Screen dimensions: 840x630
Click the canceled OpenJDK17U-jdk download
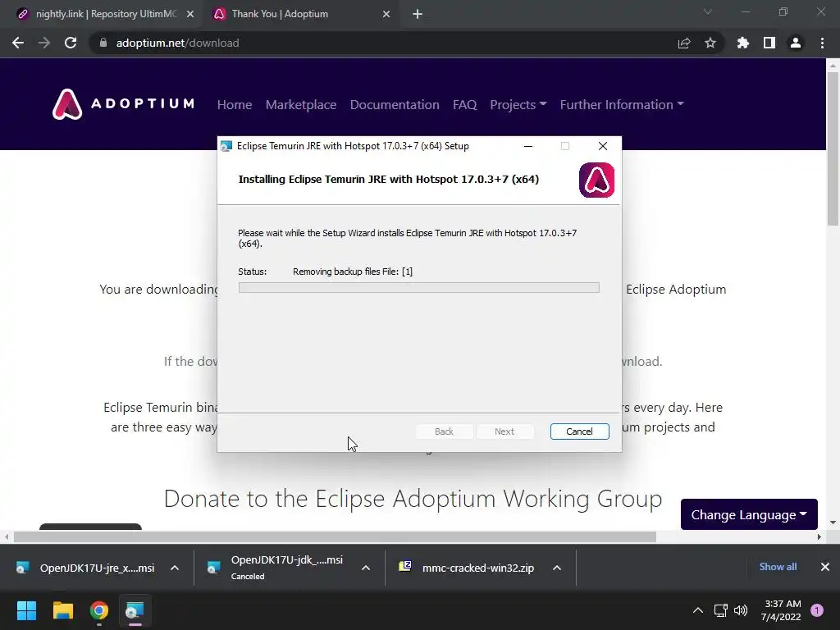[x=276, y=568]
